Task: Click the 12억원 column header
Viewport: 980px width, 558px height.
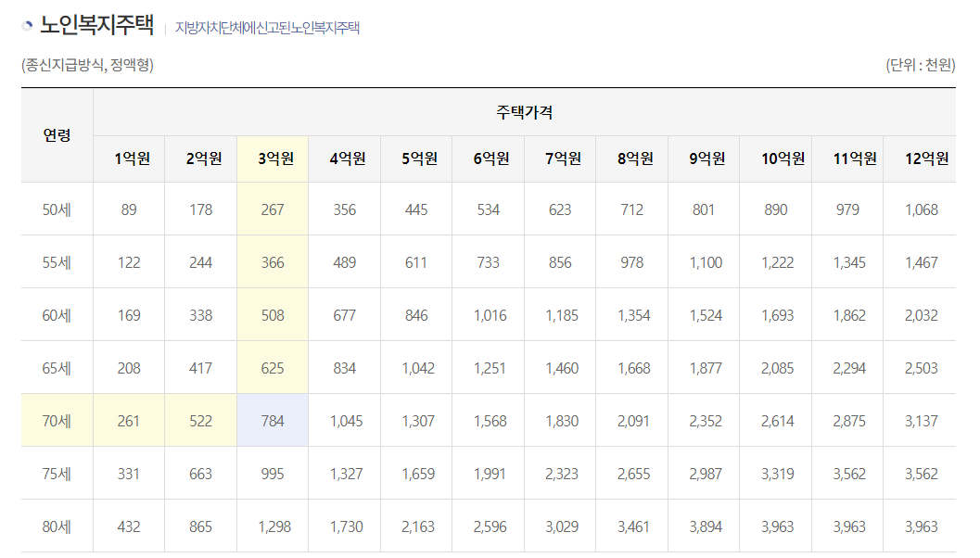Action: 920,159
